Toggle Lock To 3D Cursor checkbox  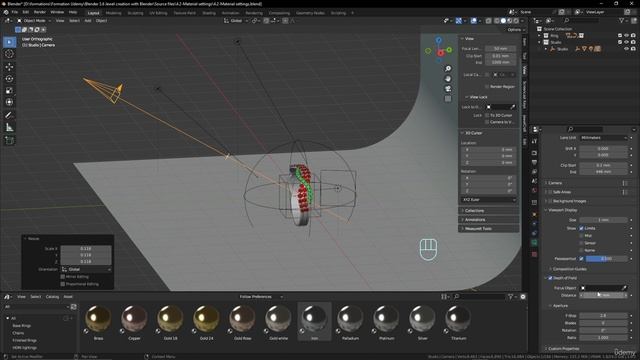pos(487,116)
